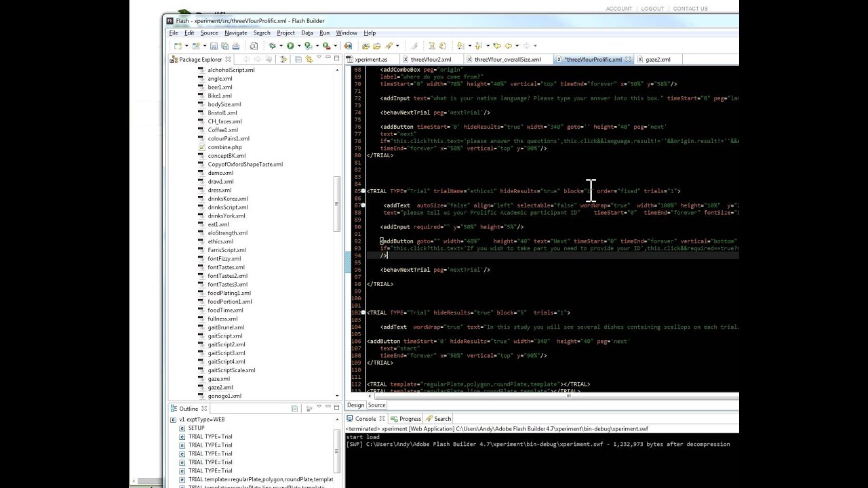Click the Save All toolbar icon
This screenshot has width=868, height=488.
pyautogui.click(x=224, y=45)
